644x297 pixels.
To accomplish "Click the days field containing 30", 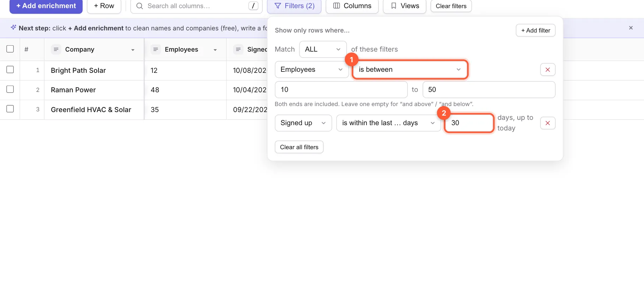I will [x=469, y=123].
